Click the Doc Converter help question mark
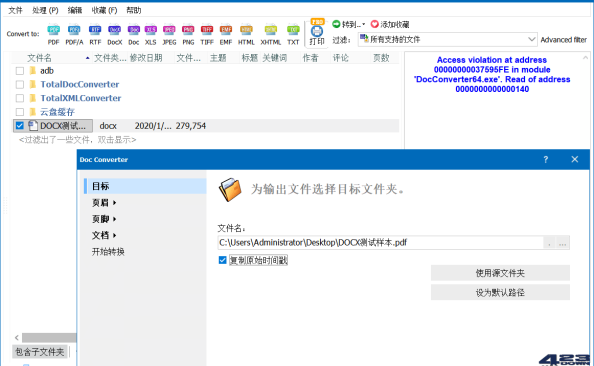The image size is (594, 366). tap(546, 160)
